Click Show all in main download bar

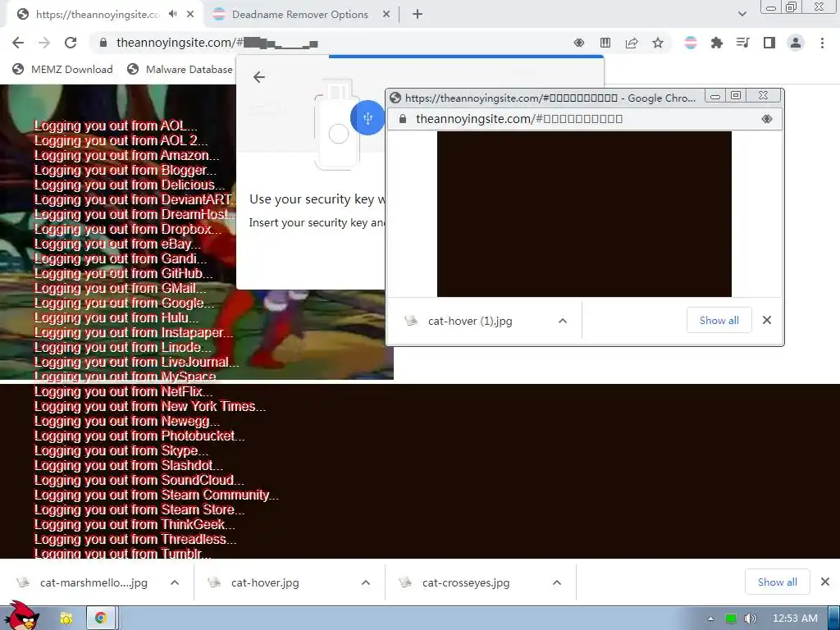coord(778,582)
